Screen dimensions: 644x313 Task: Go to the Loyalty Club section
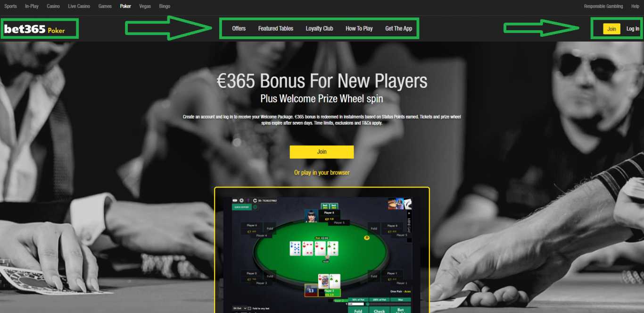click(x=319, y=28)
